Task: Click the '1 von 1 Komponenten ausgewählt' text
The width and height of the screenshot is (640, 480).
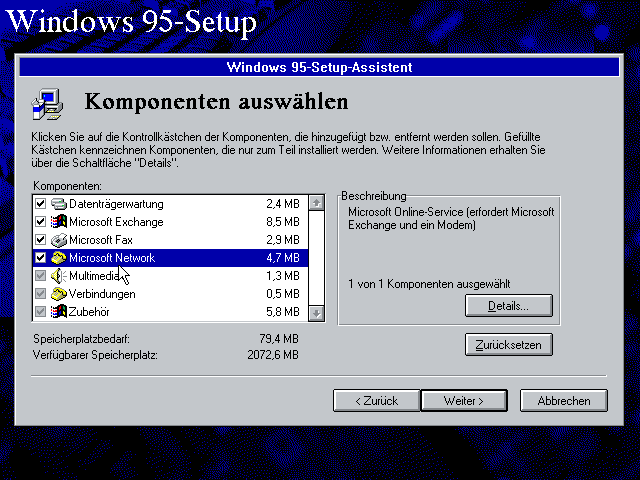Action: coord(429,284)
